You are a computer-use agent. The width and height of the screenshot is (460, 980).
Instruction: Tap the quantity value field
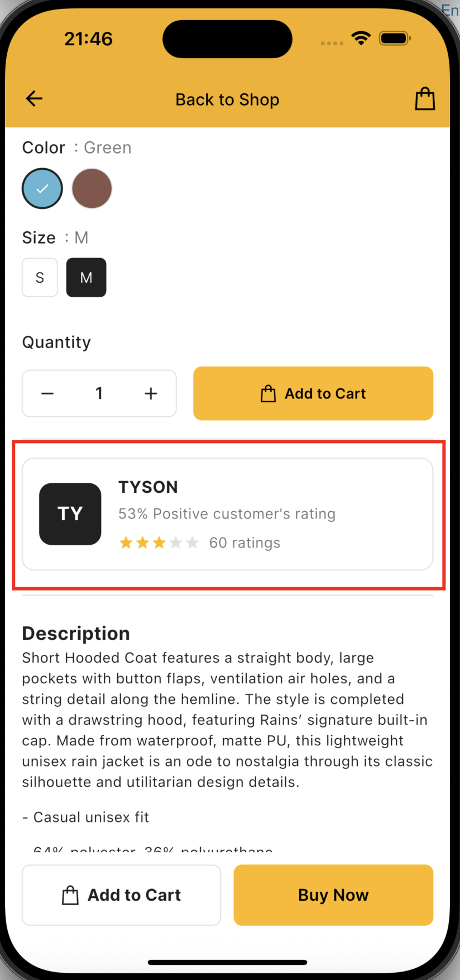(99, 393)
